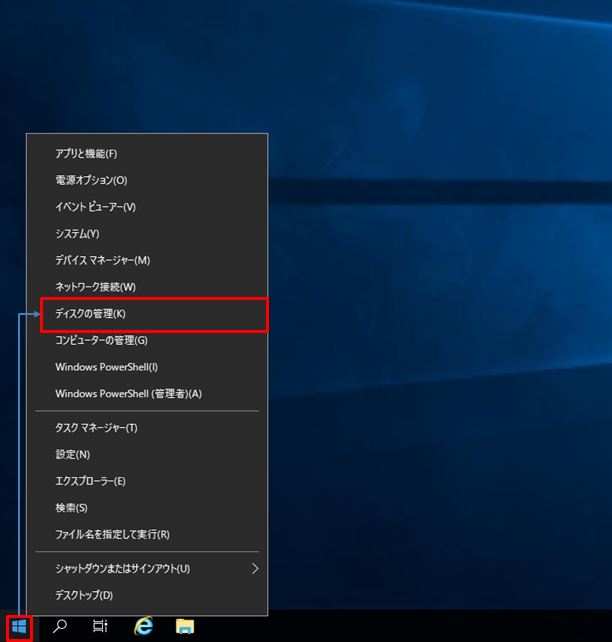Open File Explorer from the taskbar
This screenshot has width=612, height=642.
pos(185,626)
